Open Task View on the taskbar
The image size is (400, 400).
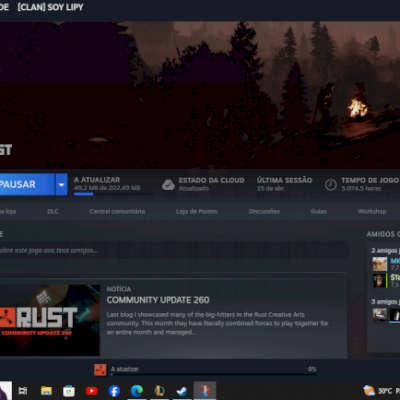click(x=23, y=391)
